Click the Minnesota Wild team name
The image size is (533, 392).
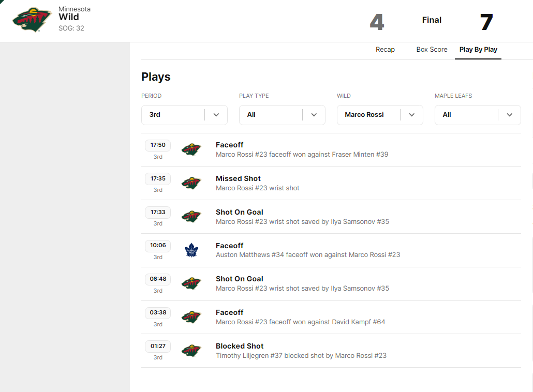69,17
